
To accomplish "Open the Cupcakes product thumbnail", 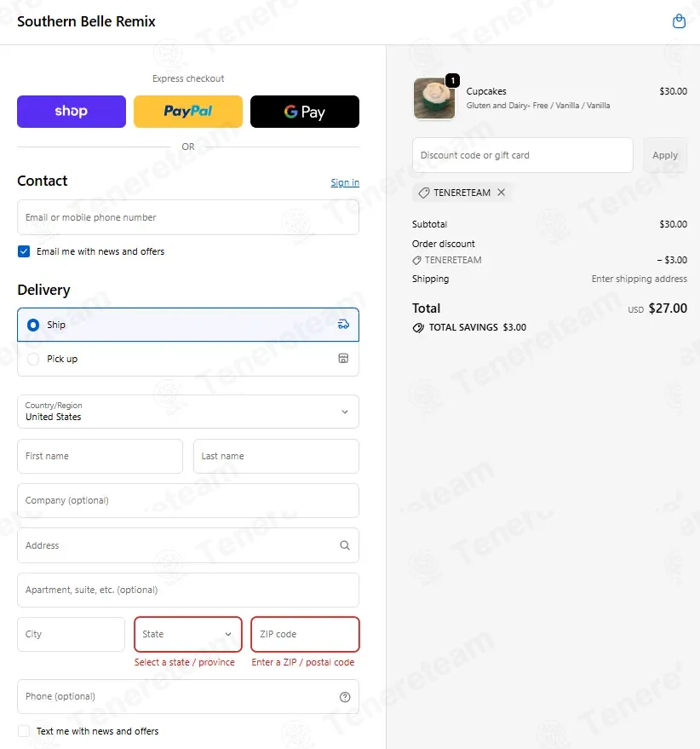I will point(434,98).
